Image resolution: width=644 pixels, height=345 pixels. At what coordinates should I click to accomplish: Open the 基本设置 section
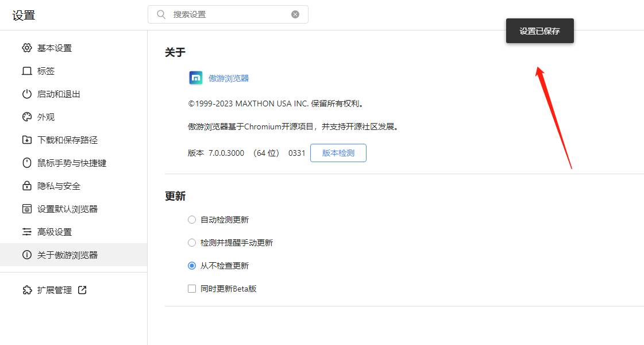click(74, 48)
